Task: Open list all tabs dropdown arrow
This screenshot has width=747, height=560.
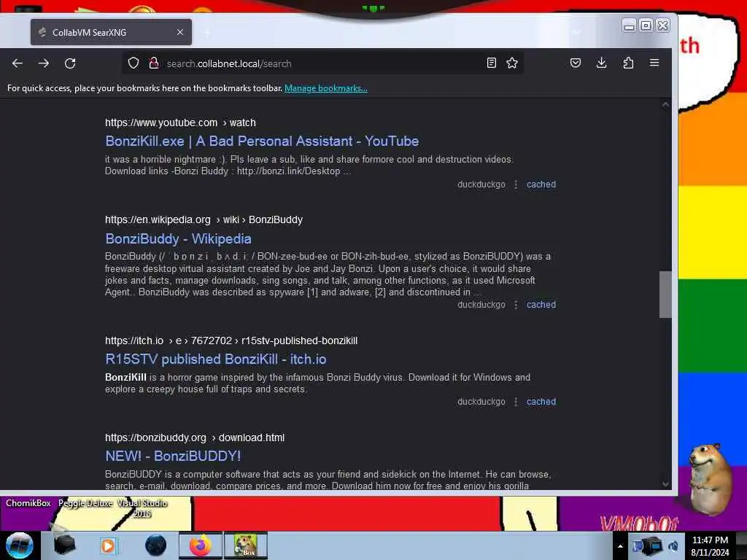Action: click(577, 32)
